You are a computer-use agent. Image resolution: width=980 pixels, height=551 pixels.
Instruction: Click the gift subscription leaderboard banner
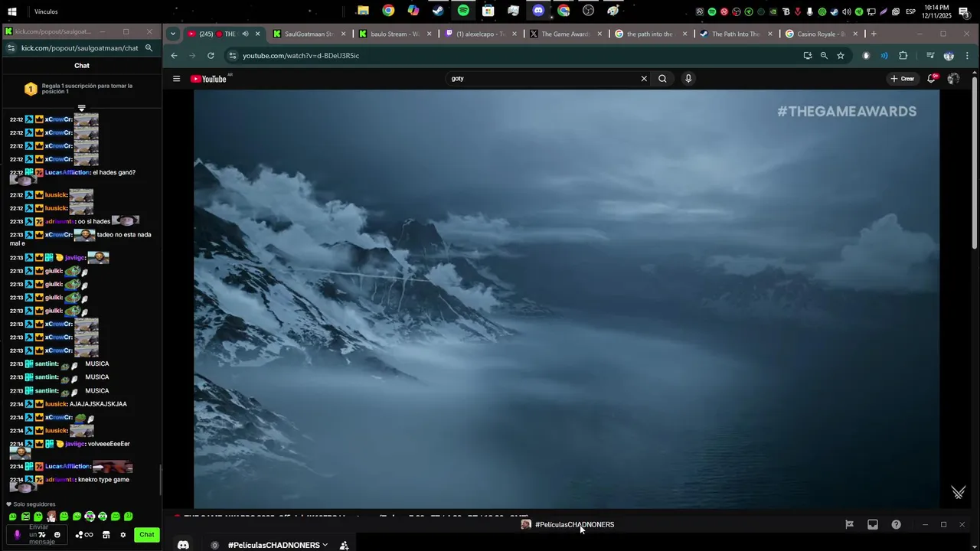pos(81,89)
